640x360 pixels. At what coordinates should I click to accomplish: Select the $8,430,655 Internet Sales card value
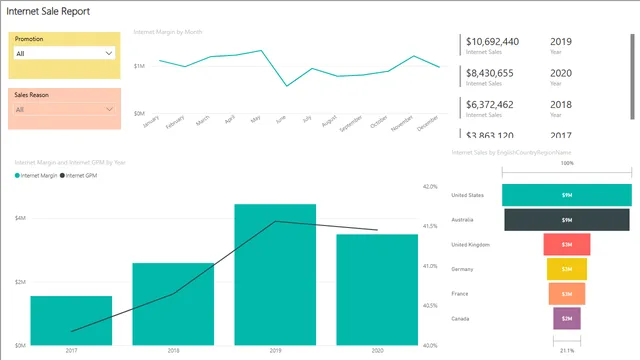tap(489, 73)
